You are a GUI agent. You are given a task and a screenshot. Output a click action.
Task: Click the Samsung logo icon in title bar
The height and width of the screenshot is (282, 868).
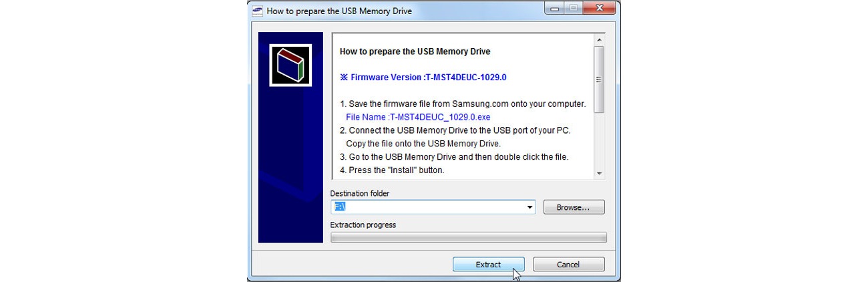click(257, 10)
